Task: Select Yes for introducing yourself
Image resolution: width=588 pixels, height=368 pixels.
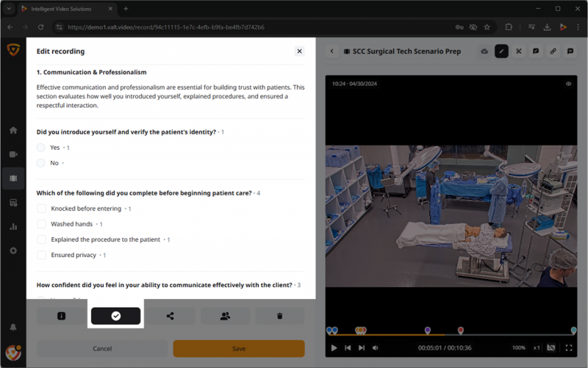Action: coord(41,148)
